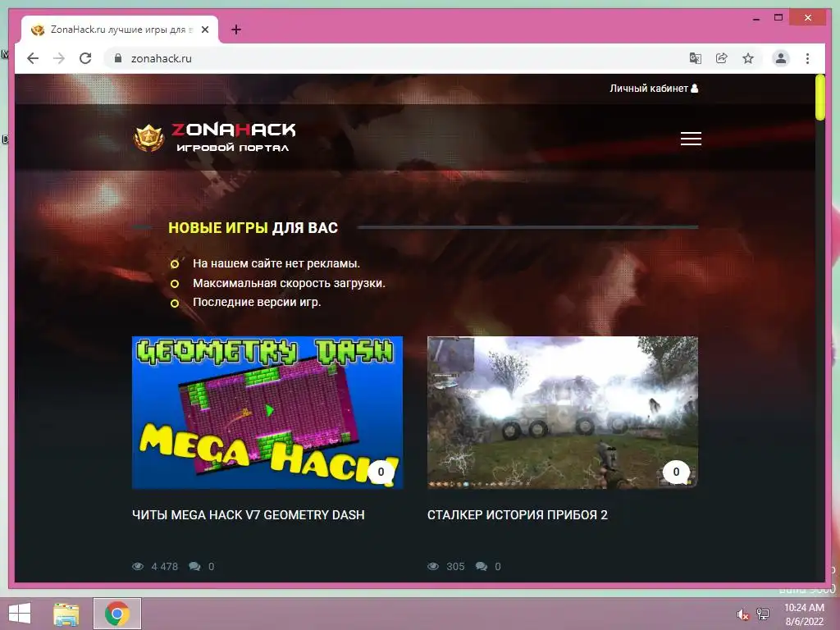The image size is (840, 630).
Task: Select the ZonaHack.ru browser tab
Action: click(120, 30)
